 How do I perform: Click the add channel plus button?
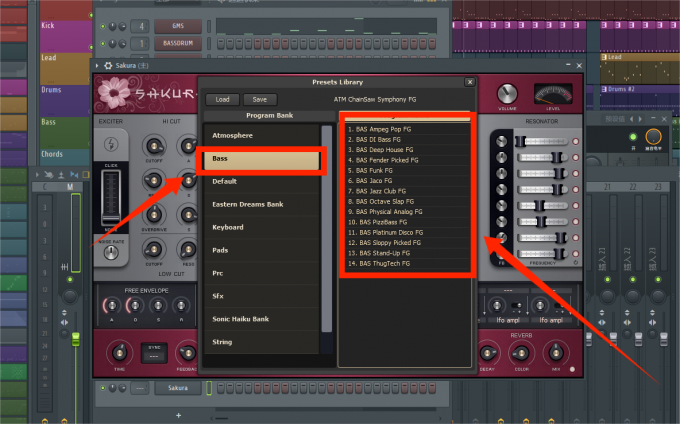click(x=178, y=415)
